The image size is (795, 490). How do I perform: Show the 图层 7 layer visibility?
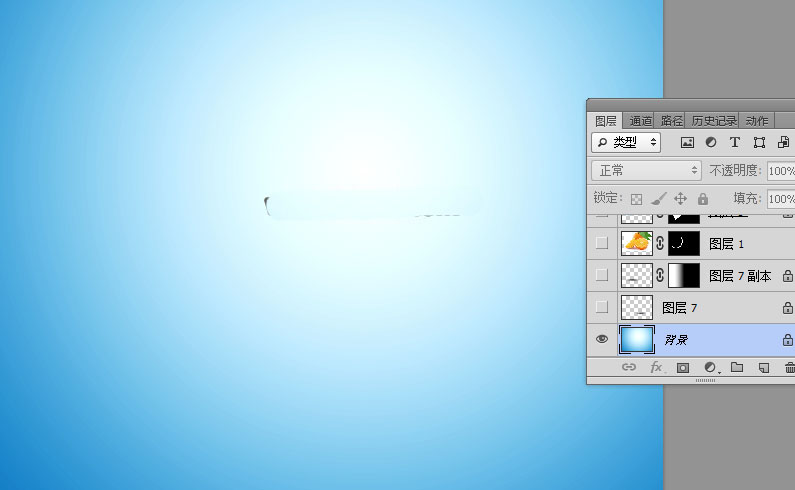click(602, 307)
